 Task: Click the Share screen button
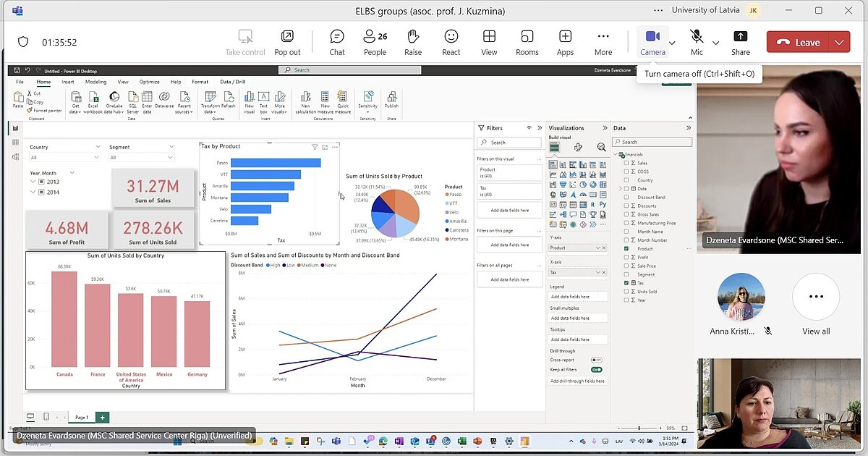coord(740,42)
